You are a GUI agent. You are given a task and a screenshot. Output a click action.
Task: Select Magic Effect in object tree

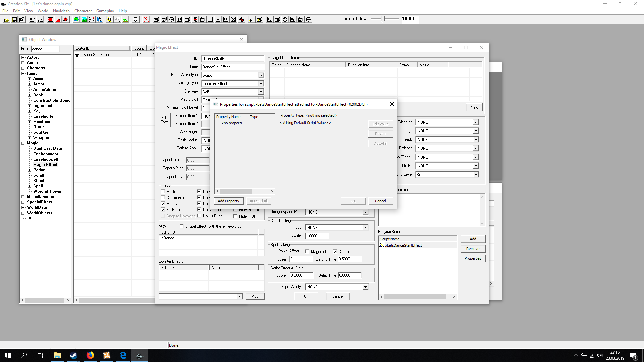pos(45,165)
